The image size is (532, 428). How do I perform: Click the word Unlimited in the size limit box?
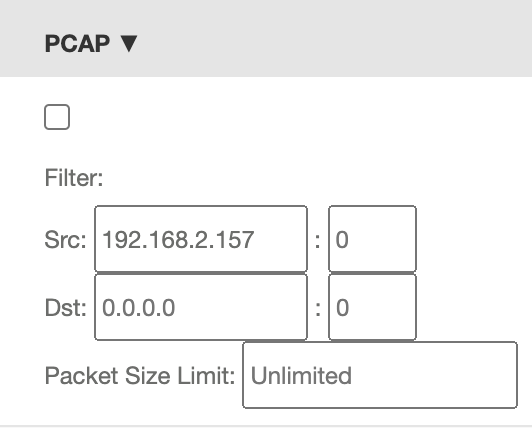[x=301, y=375]
